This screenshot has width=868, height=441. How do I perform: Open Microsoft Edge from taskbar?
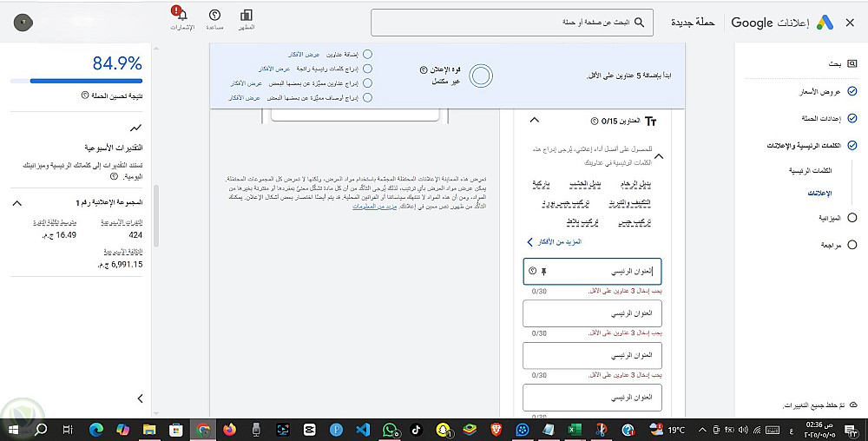pyautogui.click(x=96, y=430)
